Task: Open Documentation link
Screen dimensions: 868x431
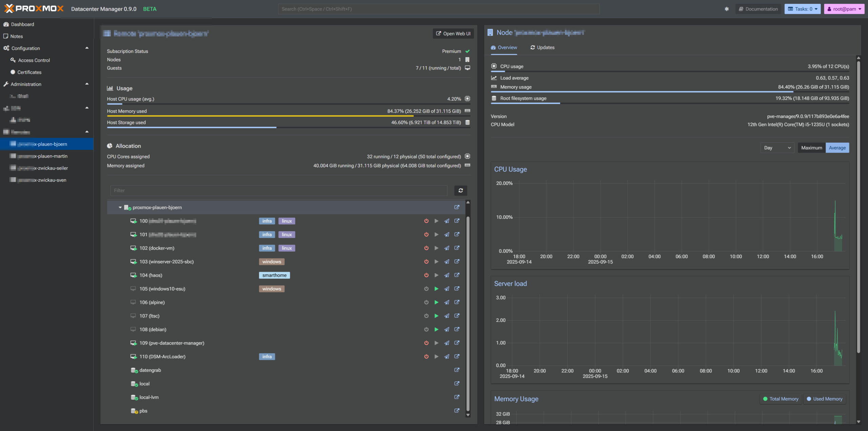Action: (758, 9)
